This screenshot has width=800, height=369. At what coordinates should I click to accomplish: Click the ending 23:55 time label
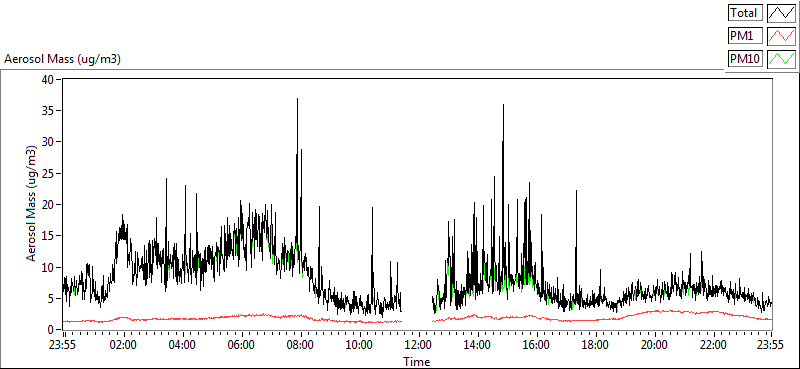click(771, 344)
